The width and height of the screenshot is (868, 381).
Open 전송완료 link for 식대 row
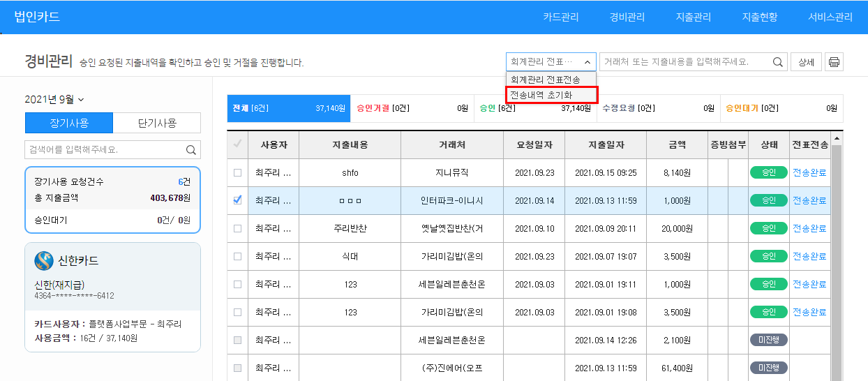click(809, 256)
